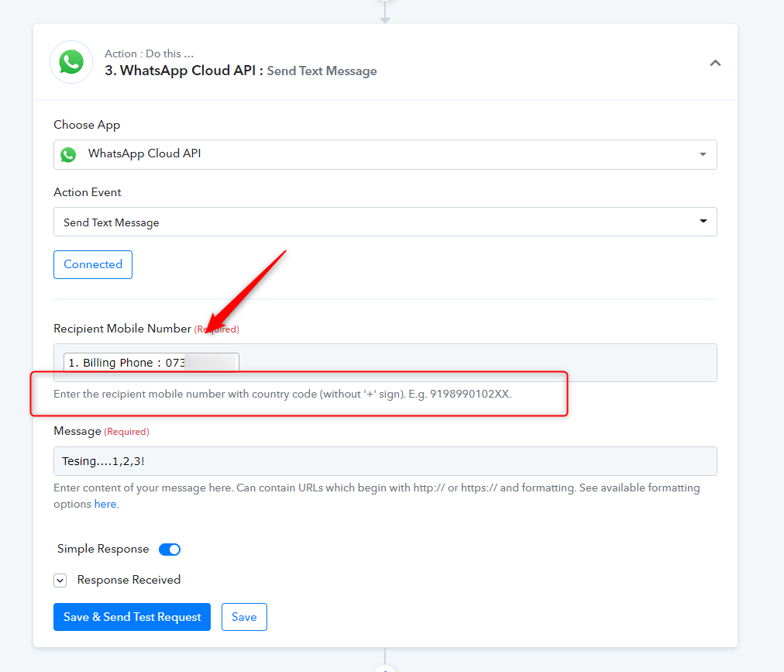Click the small WhatsApp icon in Choose App
Screen dimensions: 784x672
68,154
